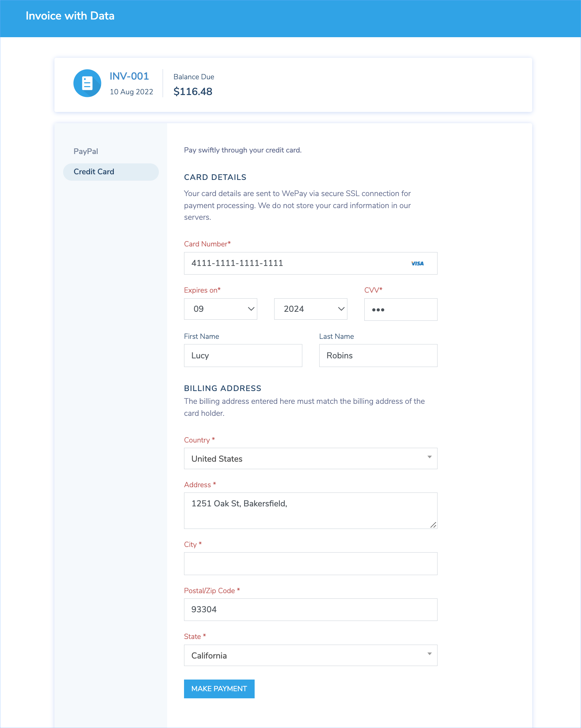
Task: Click the Postal/Zip Code label
Action: tap(212, 591)
